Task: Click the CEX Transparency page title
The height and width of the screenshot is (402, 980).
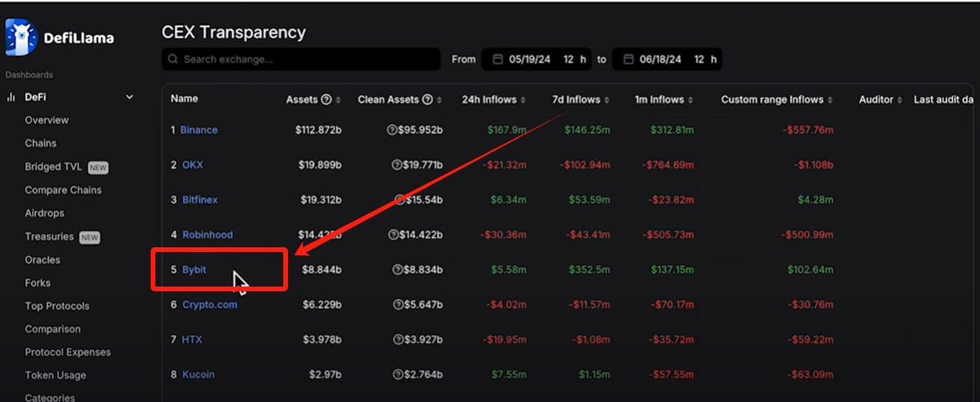Action: 234,32
